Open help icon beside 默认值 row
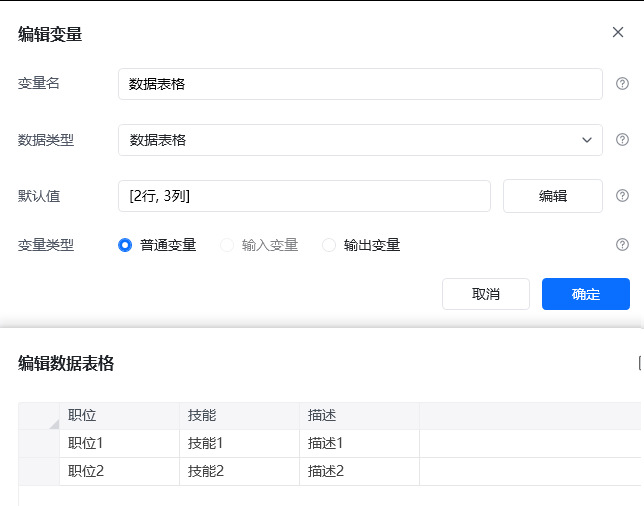Viewport: 644px width, 506px height. click(622, 196)
